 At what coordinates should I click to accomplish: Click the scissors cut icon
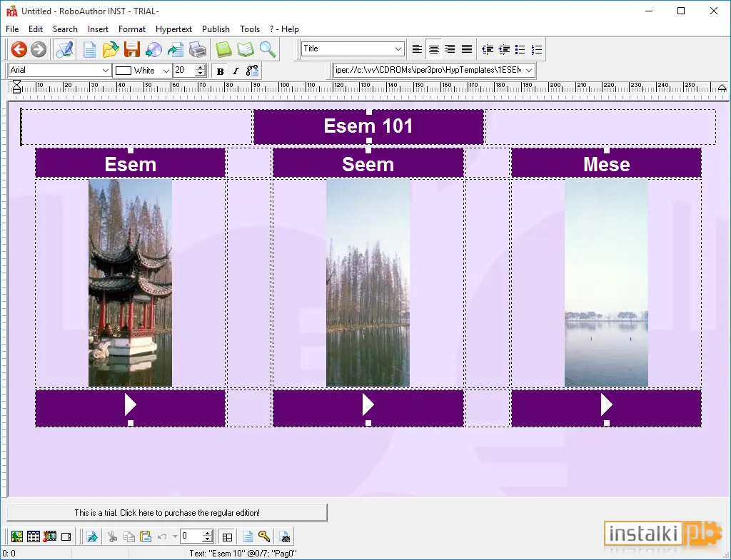click(x=112, y=536)
